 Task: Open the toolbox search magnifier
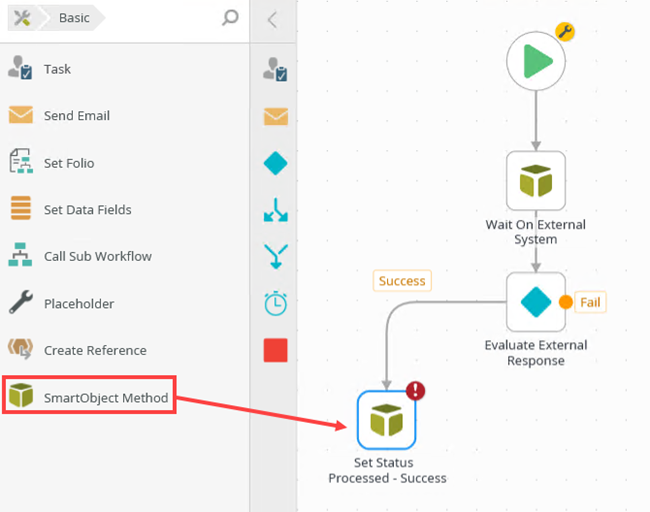click(230, 18)
